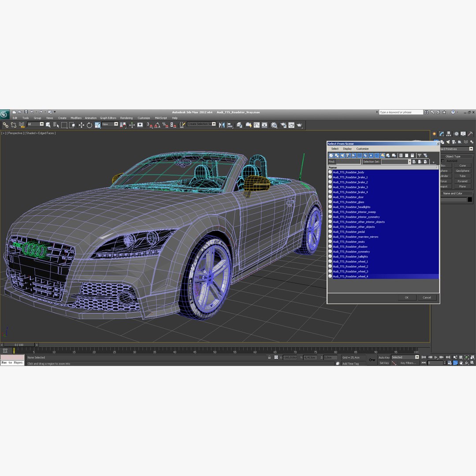Screen dimensions: 476x476
Task: Activate the Select and Scale tool
Action: tap(97, 125)
